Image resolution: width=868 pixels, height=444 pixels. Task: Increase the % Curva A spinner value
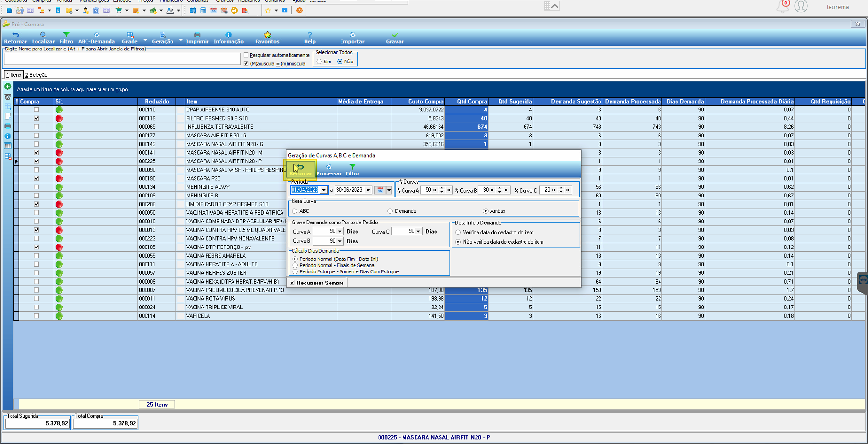pos(442,188)
